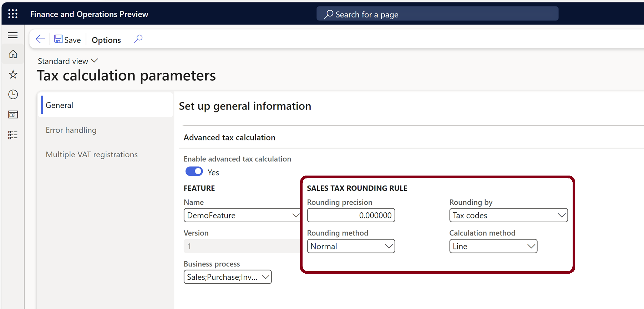
Task: Expand the Standard view selector
Action: pos(68,61)
